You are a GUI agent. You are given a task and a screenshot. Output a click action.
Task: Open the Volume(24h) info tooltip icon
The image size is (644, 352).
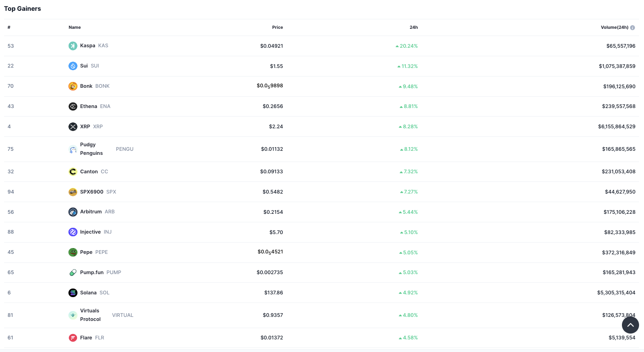632,27
